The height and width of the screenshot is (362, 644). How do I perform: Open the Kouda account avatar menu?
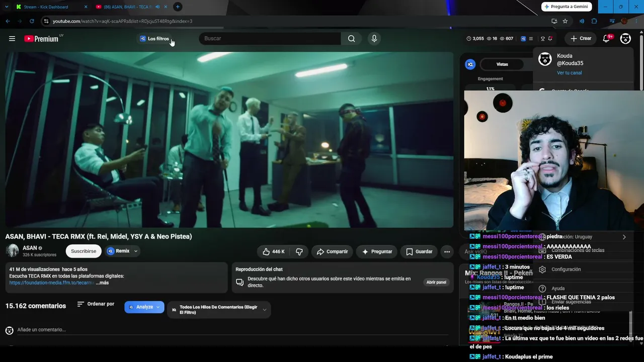pos(625,39)
